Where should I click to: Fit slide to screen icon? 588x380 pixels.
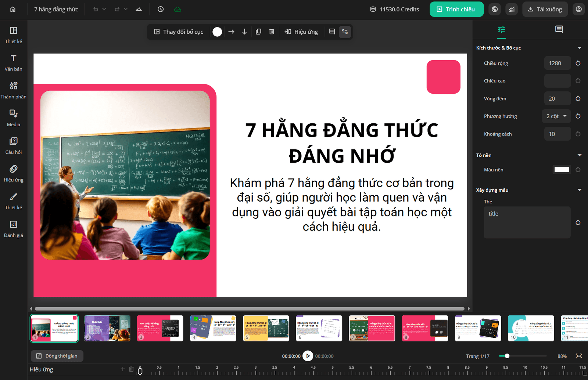coord(579,356)
